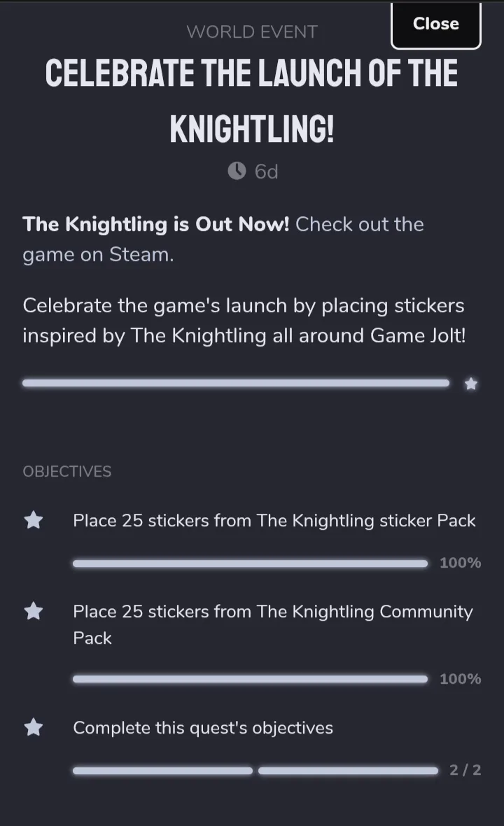
Task: Click the WORLD EVENT label
Action: pyautogui.click(x=252, y=31)
